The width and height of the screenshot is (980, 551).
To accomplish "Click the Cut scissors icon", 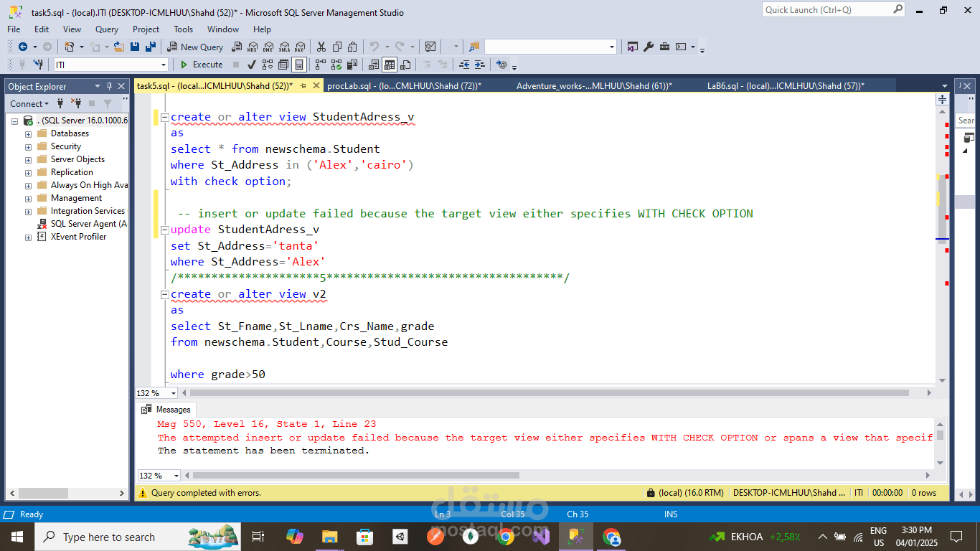I will (x=321, y=47).
